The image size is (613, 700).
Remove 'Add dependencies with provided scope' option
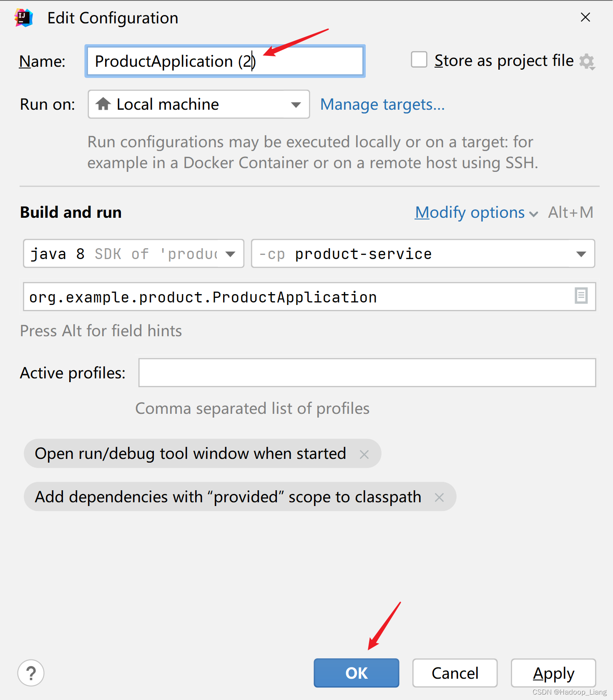coord(439,497)
